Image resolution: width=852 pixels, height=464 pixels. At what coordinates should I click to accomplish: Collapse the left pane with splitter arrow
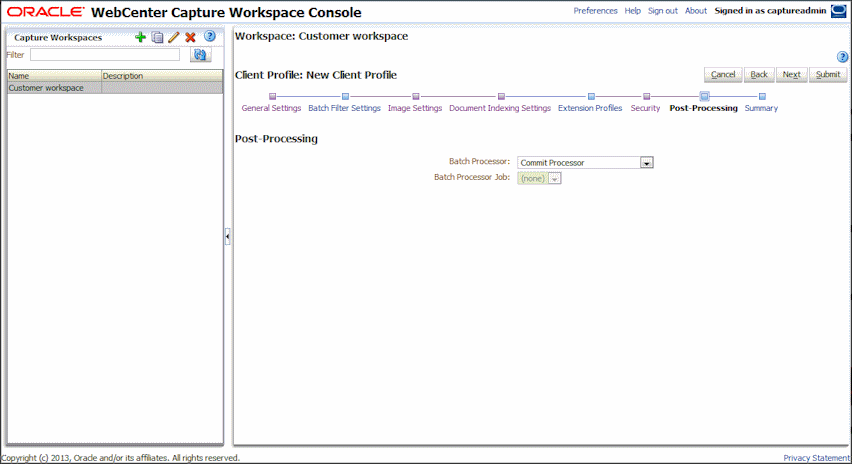pos(227,236)
